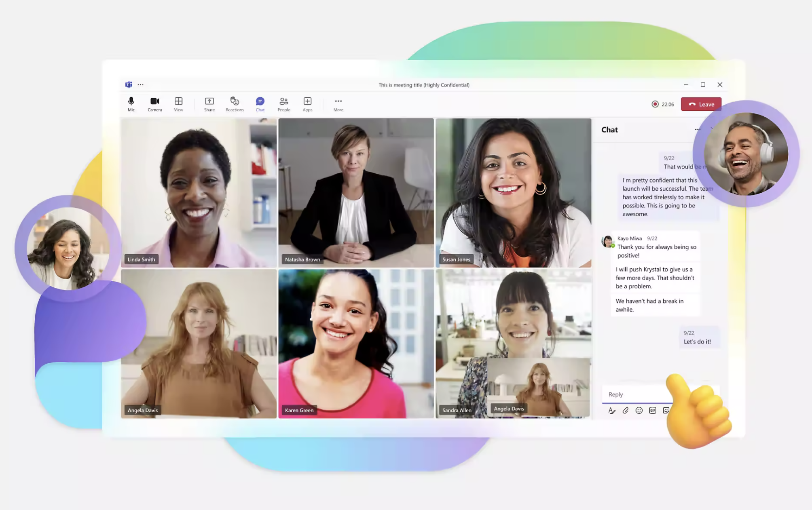Open the Reactions menu
Viewport: 812px width, 510px height.
click(235, 104)
